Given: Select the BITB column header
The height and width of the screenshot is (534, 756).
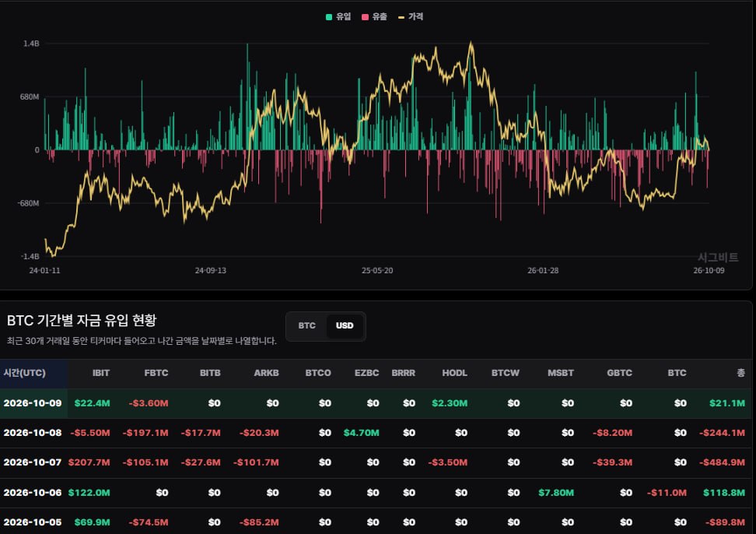Looking at the screenshot, I should tap(210, 373).
